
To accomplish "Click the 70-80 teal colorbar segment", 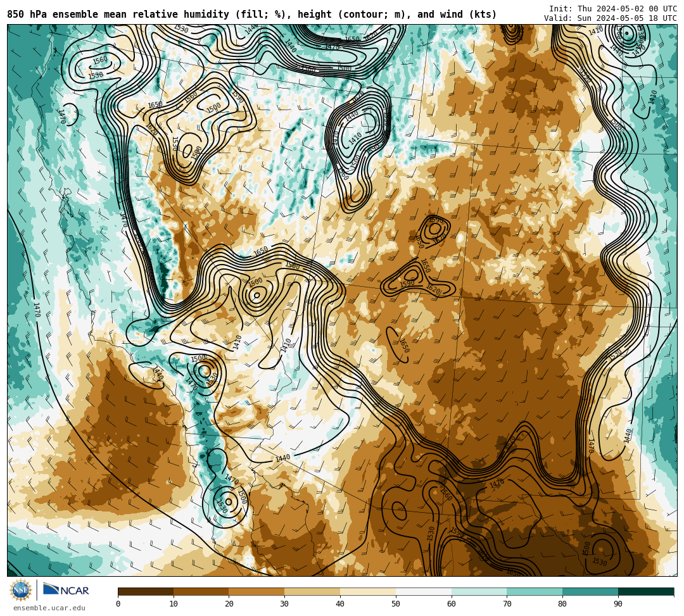I will [x=535, y=591].
